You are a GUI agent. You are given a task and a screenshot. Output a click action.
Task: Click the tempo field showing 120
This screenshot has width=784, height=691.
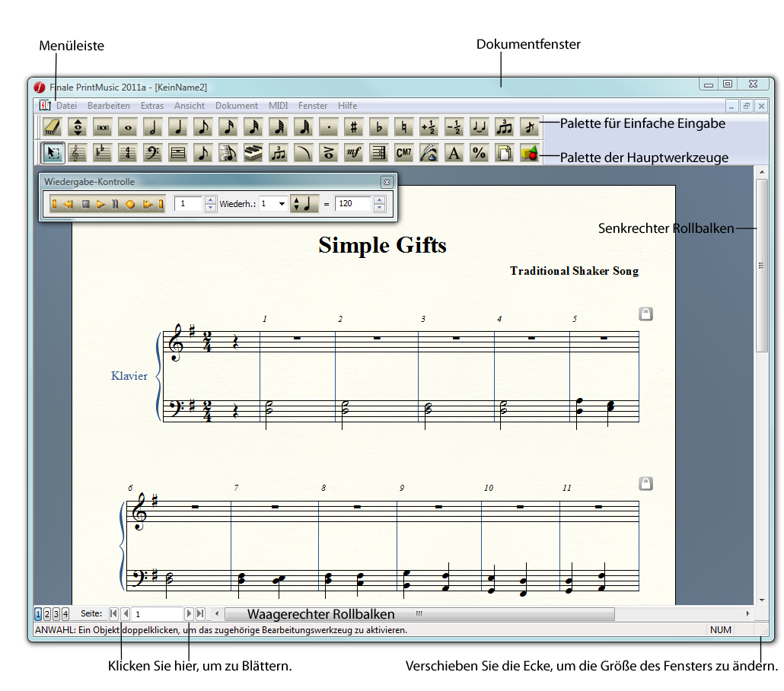[x=353, y=203]
